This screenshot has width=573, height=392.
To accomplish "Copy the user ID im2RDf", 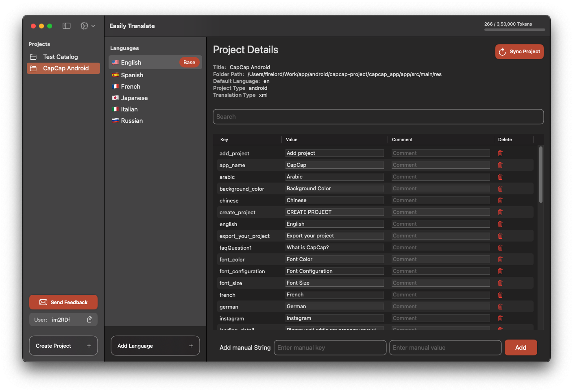I will pyautogui.click(x=90, y=320).
